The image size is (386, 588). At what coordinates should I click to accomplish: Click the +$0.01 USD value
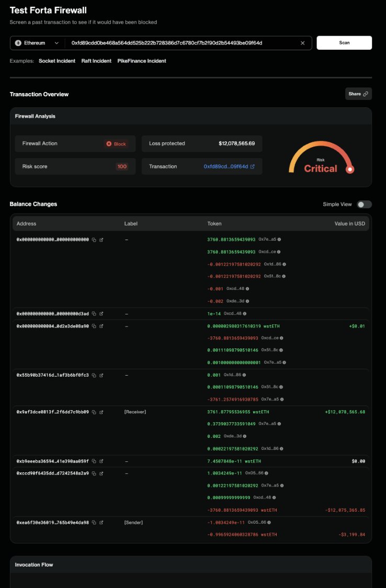[x=357, y=326]
